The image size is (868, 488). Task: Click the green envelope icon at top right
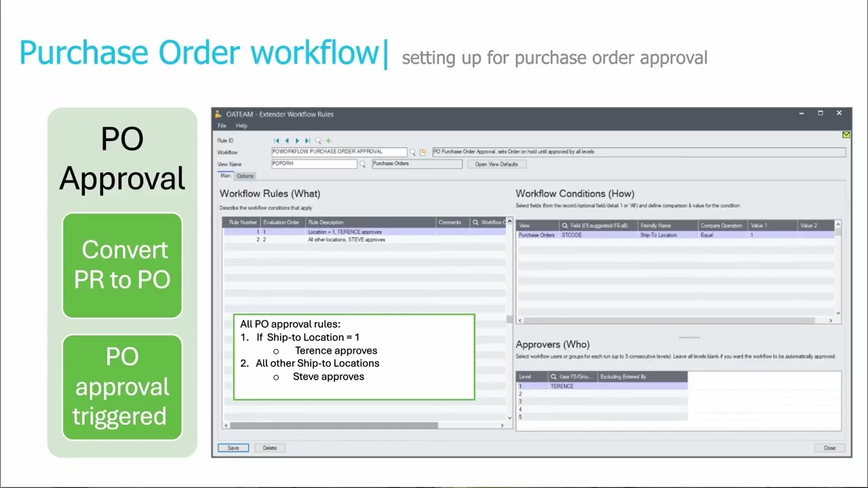coord(846,135)
